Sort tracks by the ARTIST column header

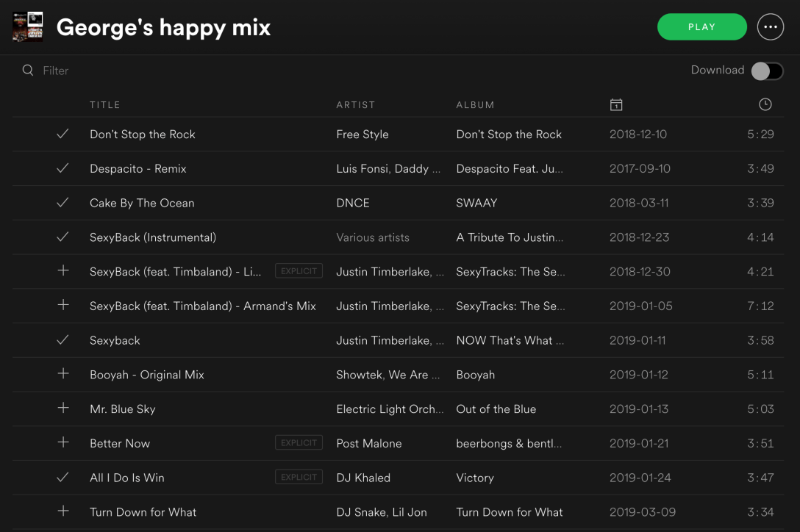356,105
